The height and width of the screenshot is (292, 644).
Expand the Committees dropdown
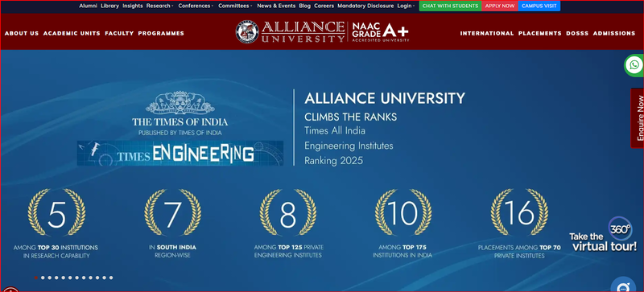coord(235,6)
